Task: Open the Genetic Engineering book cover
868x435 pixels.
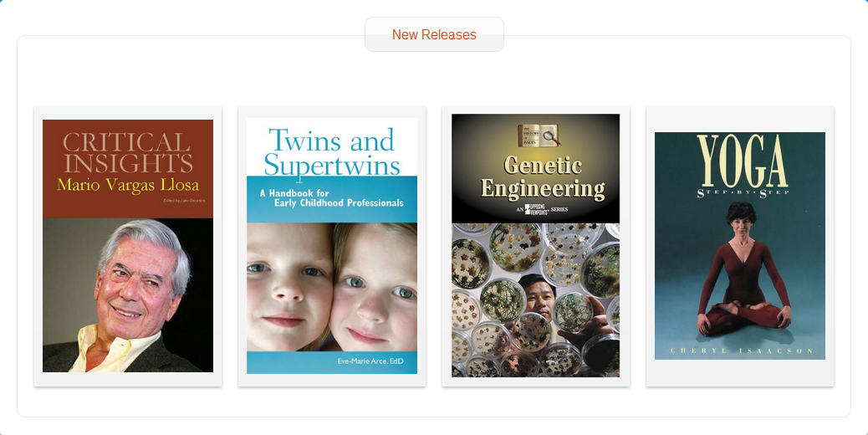Action: coord(535,246)
